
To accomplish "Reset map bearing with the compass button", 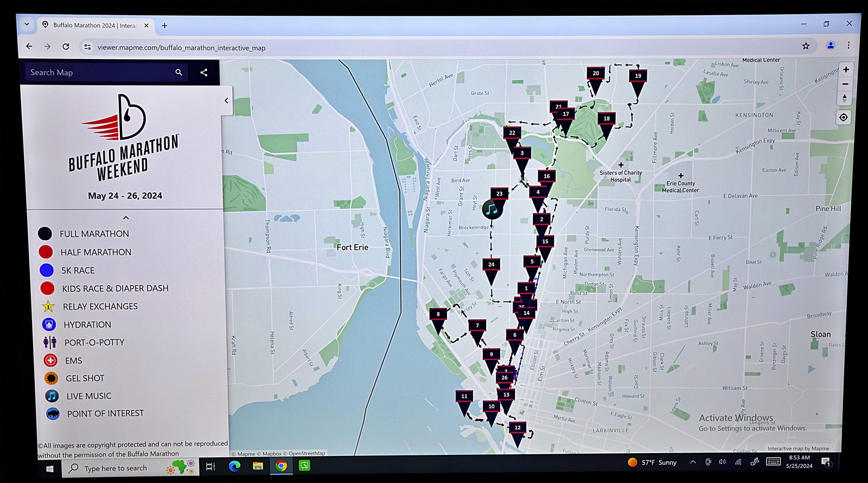I will pyautogui.click(x=845, y=98).
